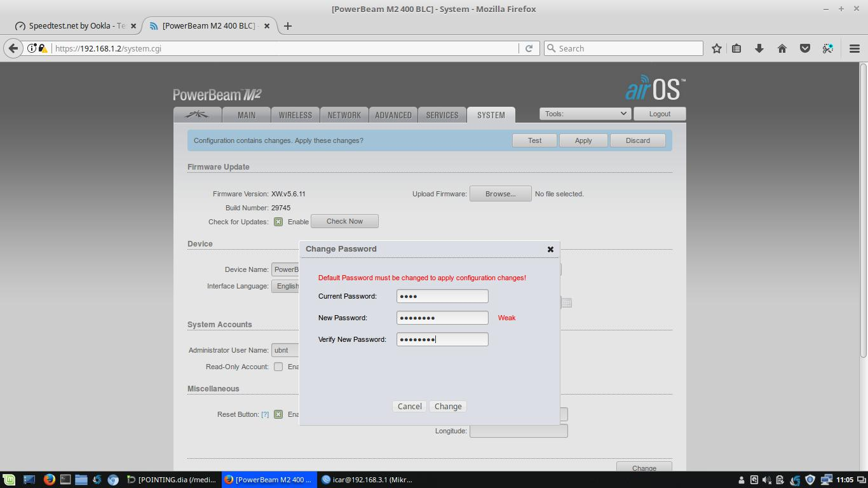The image size is (868, 488).
Task: Open the terminal launcher in taskbar
Action: pyautogui.click(x=65, y=480)
